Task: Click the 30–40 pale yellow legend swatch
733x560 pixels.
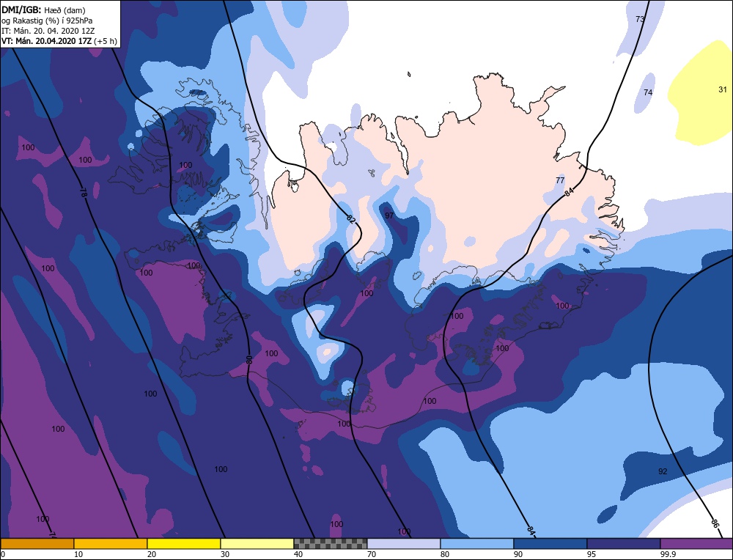Action: 257,544
